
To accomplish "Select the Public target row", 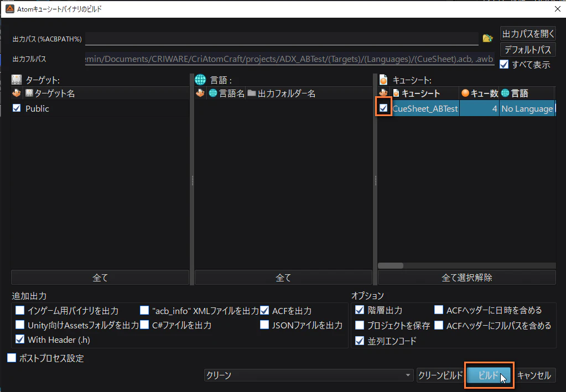I will pos(100,108).
